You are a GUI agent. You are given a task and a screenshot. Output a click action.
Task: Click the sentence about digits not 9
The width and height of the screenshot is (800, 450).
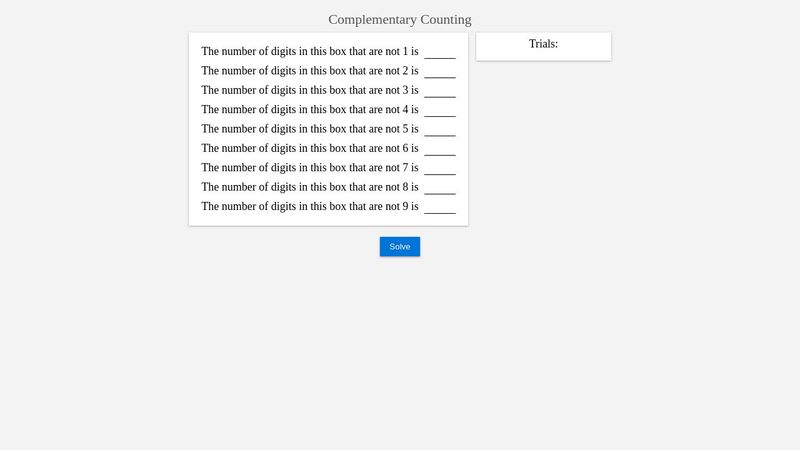tap(309, 207)
